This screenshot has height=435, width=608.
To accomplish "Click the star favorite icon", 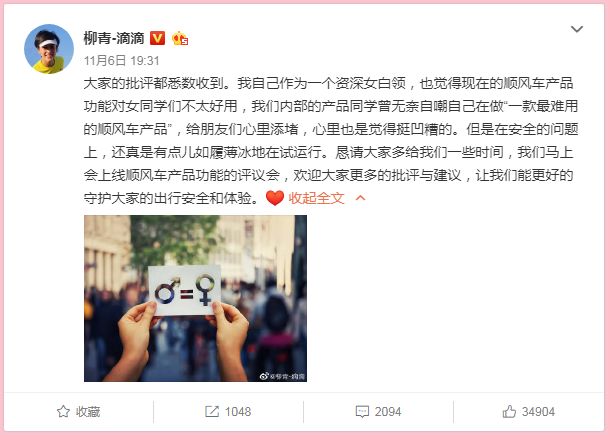I will [63, 411].
